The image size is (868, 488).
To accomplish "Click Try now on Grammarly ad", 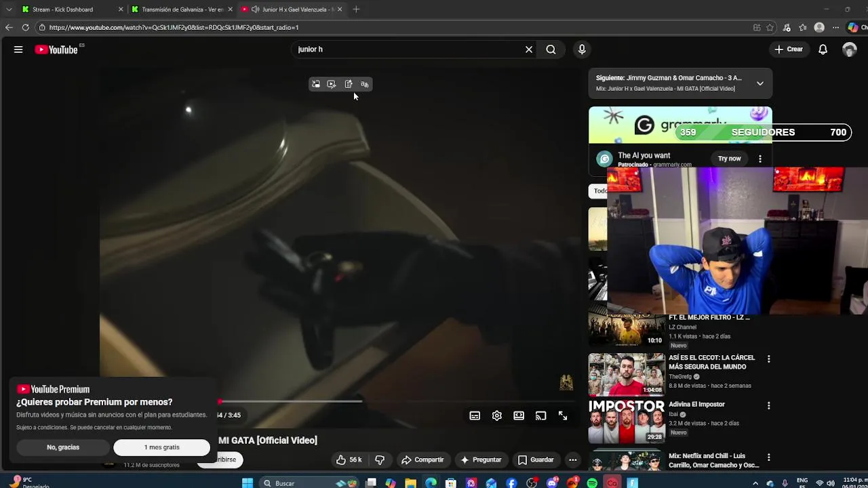I will click(x=730, y=159).
